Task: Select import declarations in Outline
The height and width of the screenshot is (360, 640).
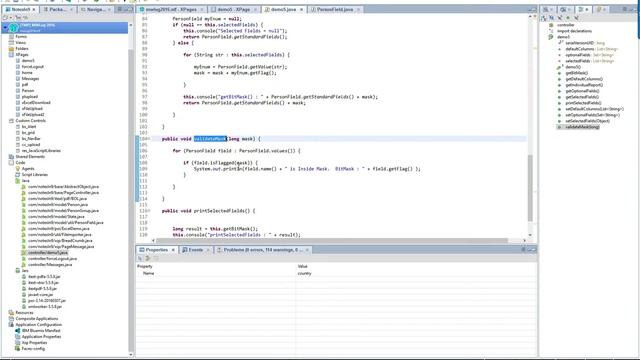Action: point(574,31)
